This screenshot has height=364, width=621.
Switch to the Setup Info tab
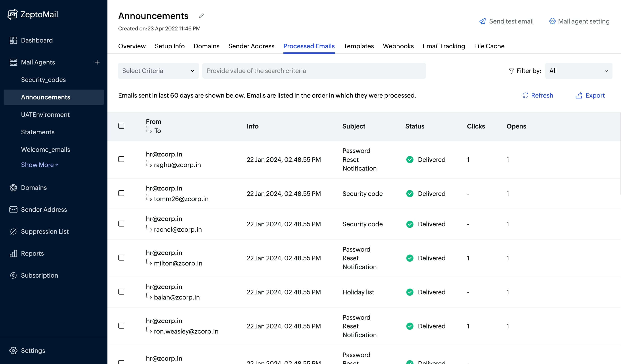(169, 46)
